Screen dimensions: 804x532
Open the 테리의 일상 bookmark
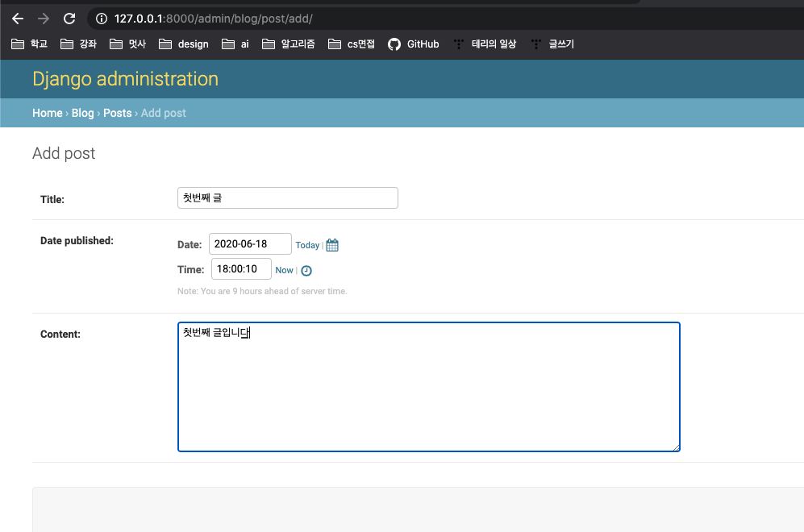[x=485, y=44]
